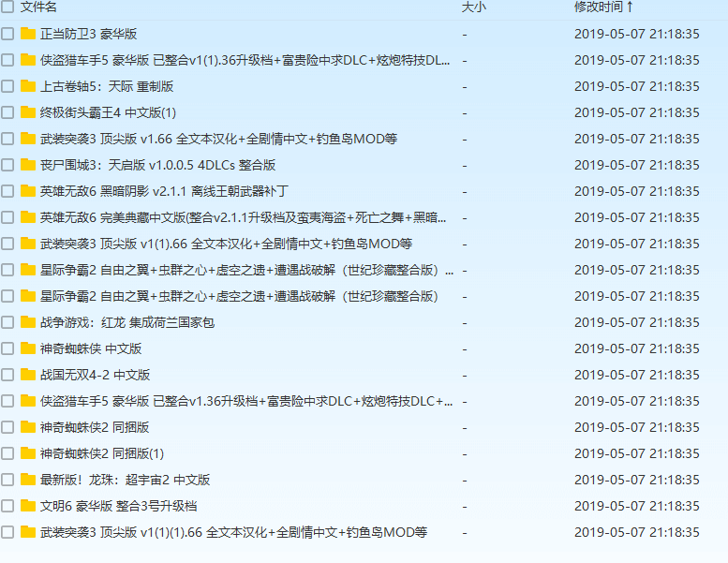728x563 pixels.
Task: Open 侠盗猎车手5 豪华版 已整合v1(1).36升级档 name
Action: [x=245, y=60]
